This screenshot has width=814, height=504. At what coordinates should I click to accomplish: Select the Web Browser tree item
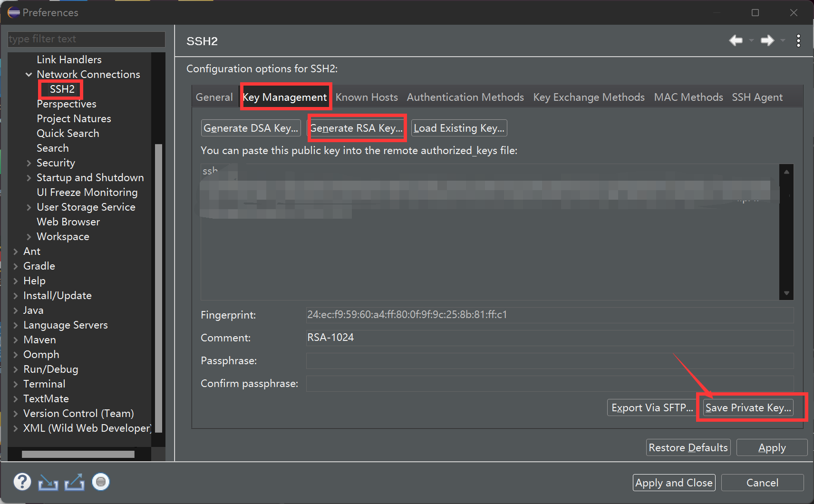coord(68,222)
